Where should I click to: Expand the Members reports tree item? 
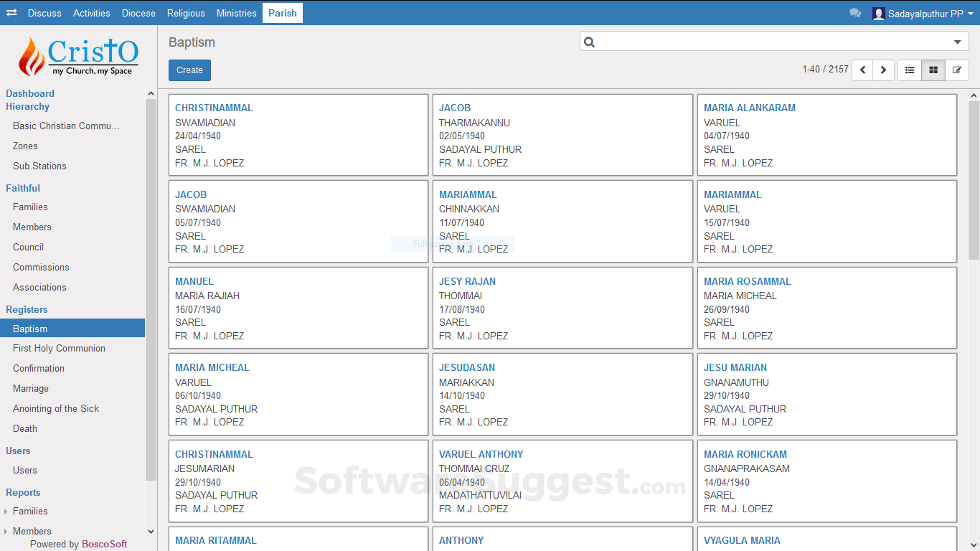pos(6,532)
